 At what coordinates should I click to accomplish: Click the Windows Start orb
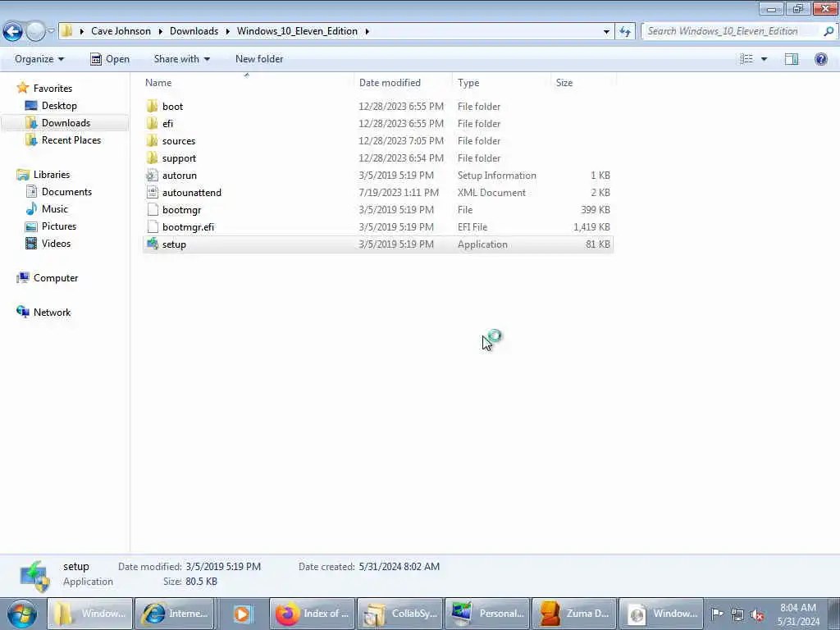22,614
